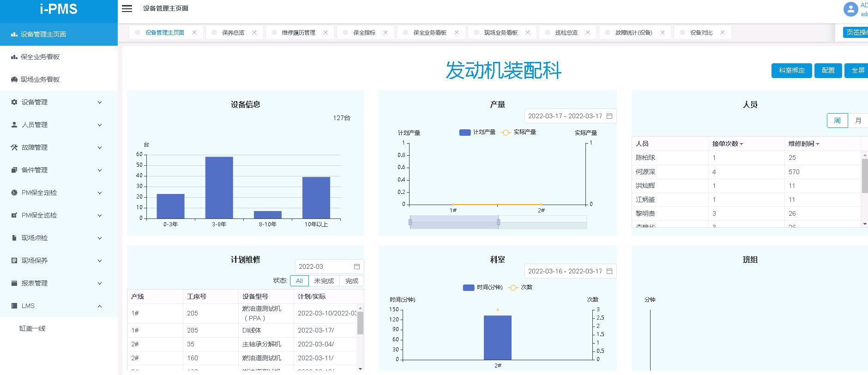Toggle the hamburger menu icon
The width and height of the screenshot is (868, 375).
[127, 9]
